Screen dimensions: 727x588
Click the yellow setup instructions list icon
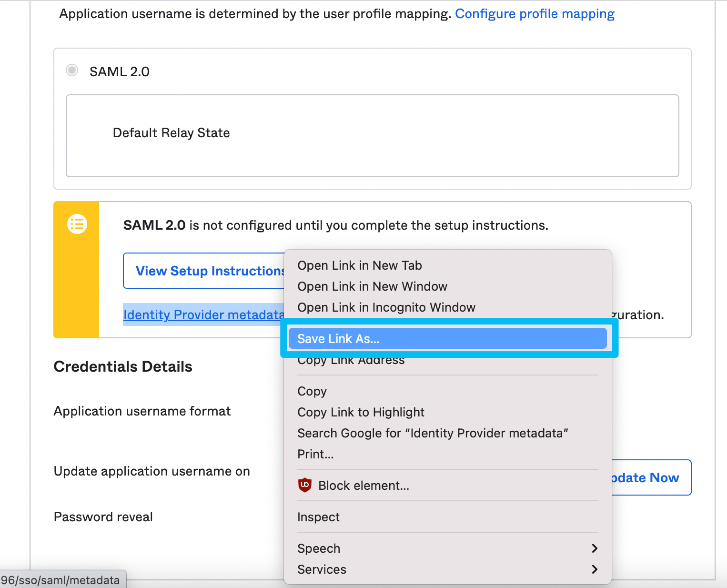click(x=77, y=223)
